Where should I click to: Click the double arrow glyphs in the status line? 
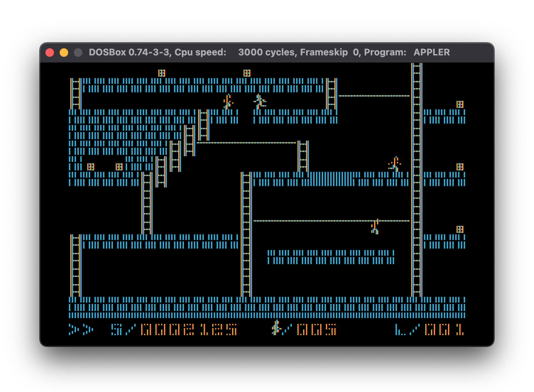(81, 330)
